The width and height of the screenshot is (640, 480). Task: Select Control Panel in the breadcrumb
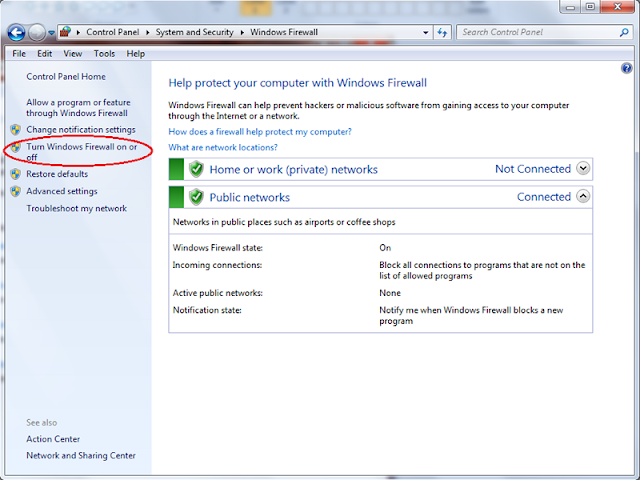pos(113,32)
